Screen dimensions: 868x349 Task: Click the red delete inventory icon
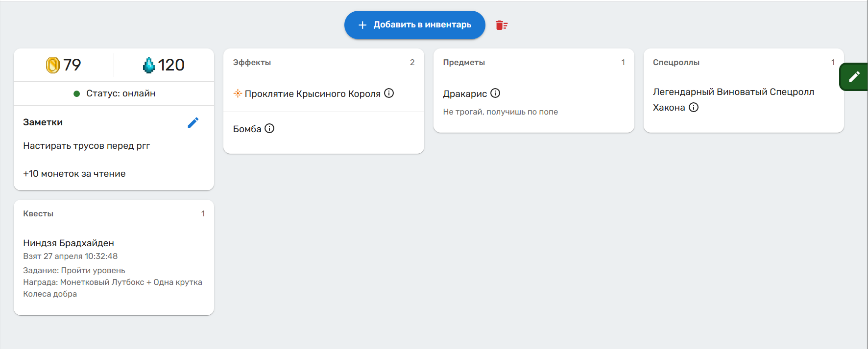tap(501, 25)
